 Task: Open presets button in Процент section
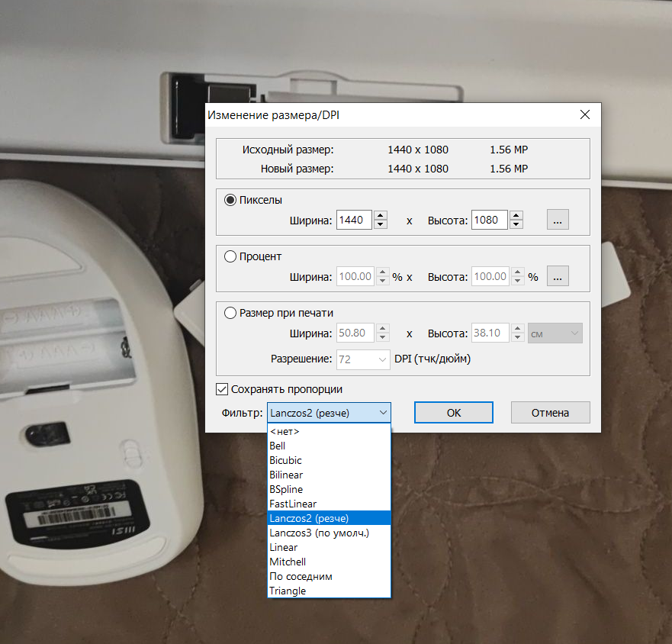coord(558,276)
